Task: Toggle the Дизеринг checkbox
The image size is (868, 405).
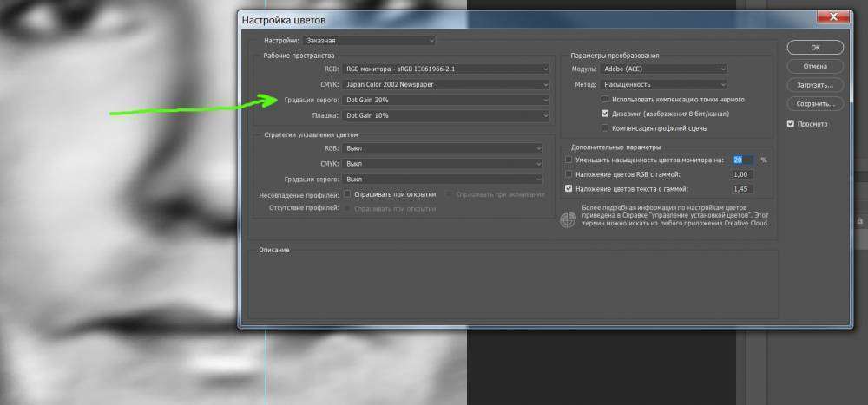Action: 605,114
